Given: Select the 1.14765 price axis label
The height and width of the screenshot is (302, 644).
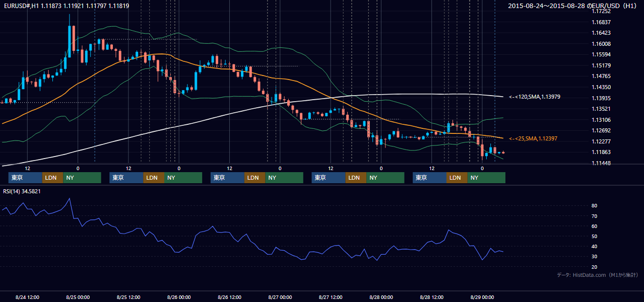Looking at the screenshot, I should [x=601, y=76].
